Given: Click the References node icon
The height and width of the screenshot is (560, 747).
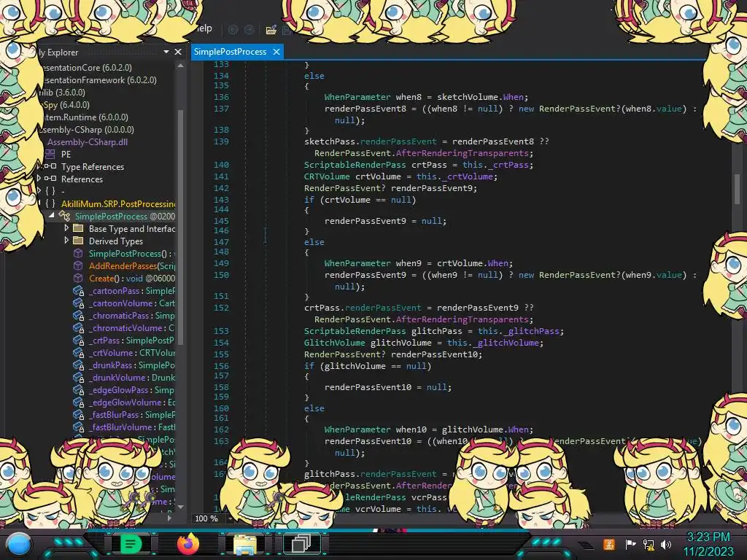Looking at the screenshot, I should (x=50, y=179).
